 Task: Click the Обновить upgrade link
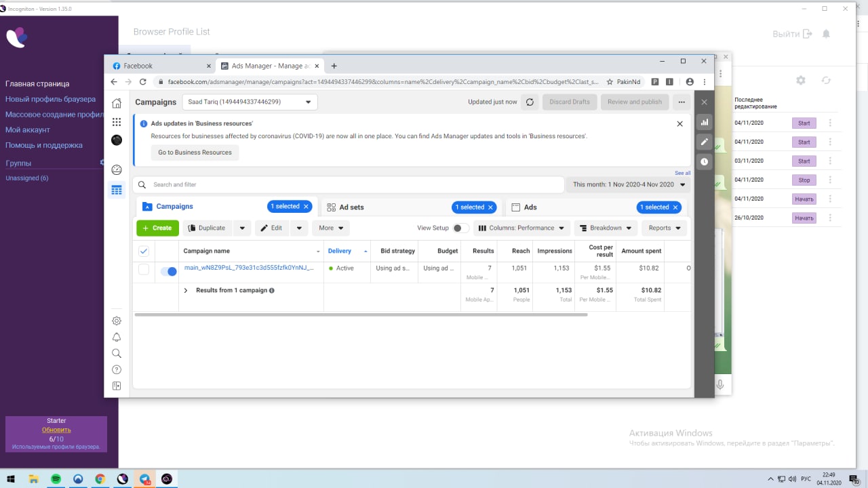(56, 430)
